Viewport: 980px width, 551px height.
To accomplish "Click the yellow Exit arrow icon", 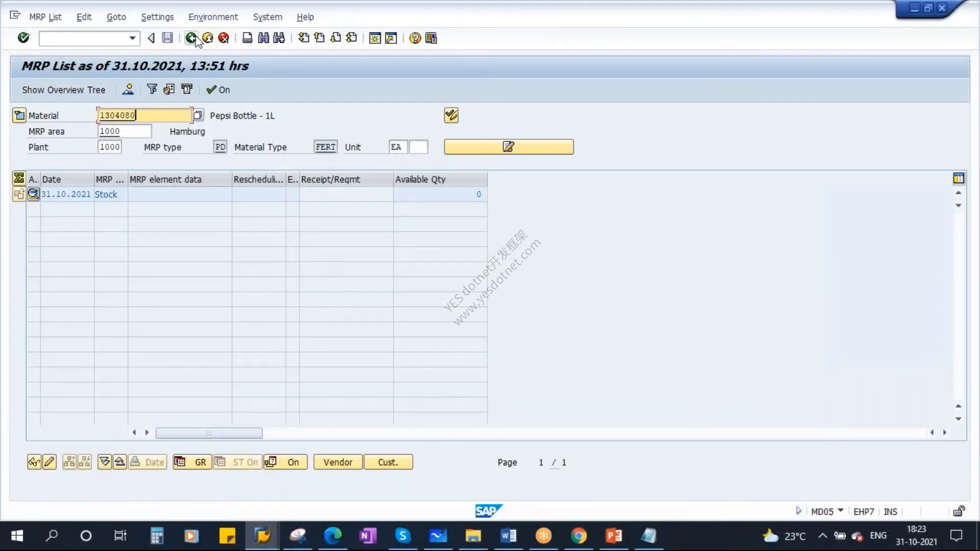I will point(207,38).
